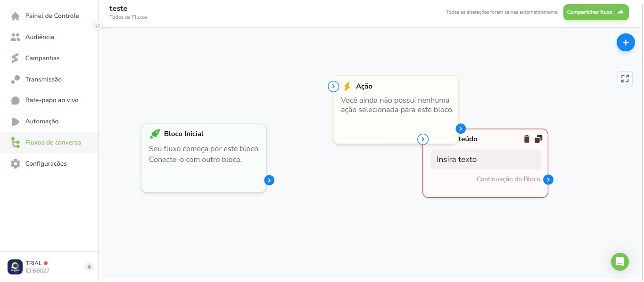Select the Ação block description text

point(397,105)
